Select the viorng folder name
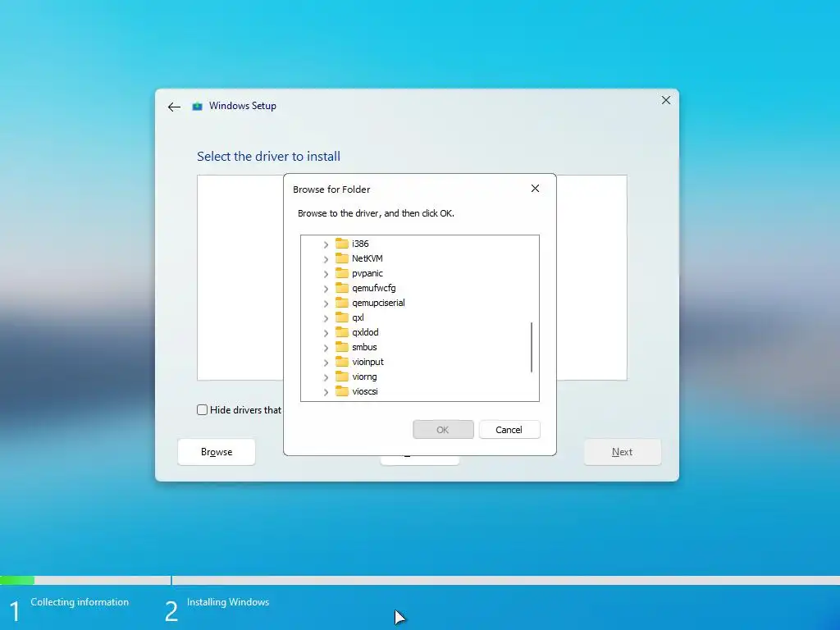840x630 pixels. tap(364, 377)
